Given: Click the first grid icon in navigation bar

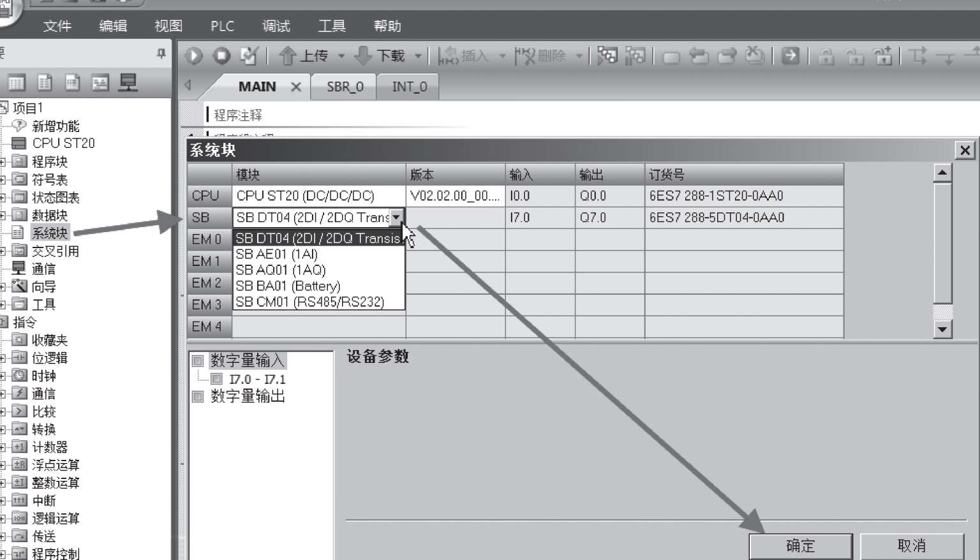Looking at the screenshot, I should point(16,83).
